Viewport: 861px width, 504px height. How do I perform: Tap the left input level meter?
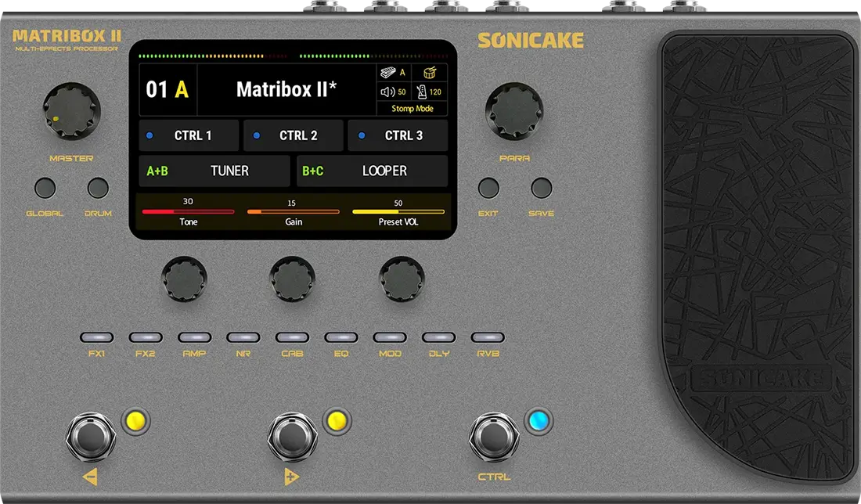coord(213,56)
